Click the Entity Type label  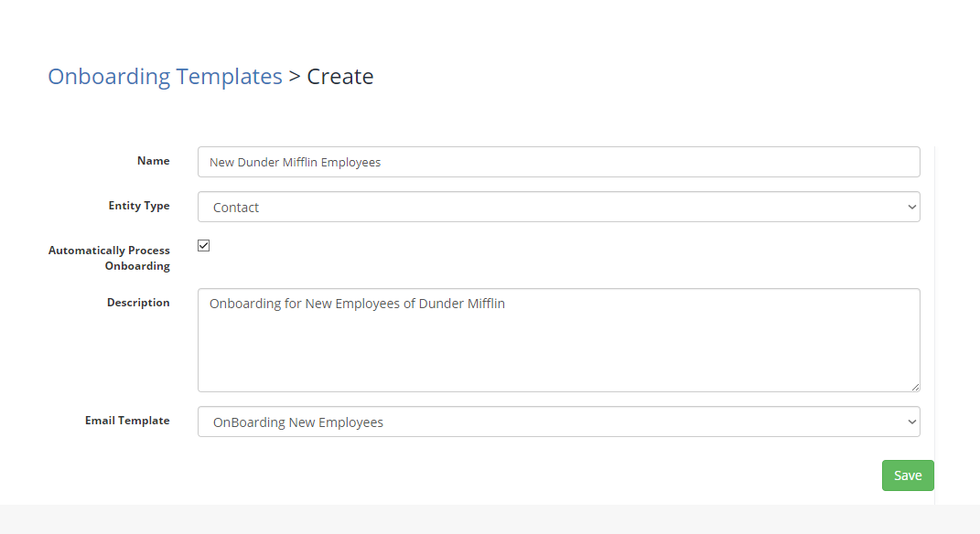tap(139, 206)
